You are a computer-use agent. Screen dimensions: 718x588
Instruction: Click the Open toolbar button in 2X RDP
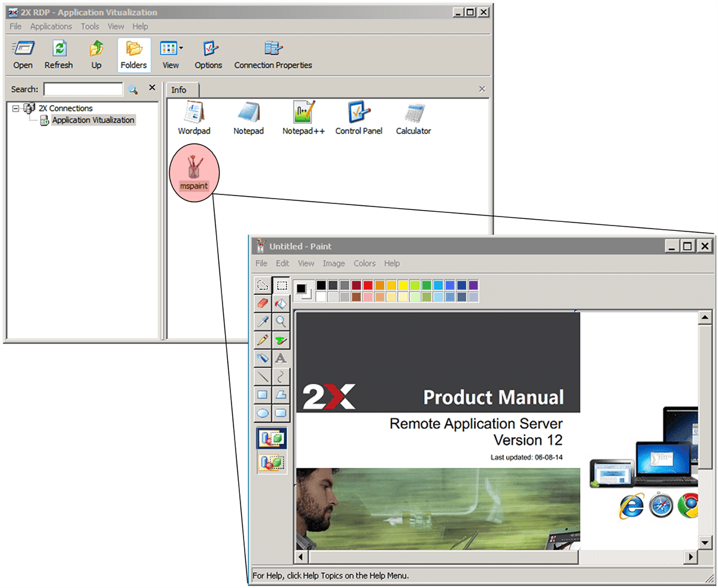coord(23,55)
